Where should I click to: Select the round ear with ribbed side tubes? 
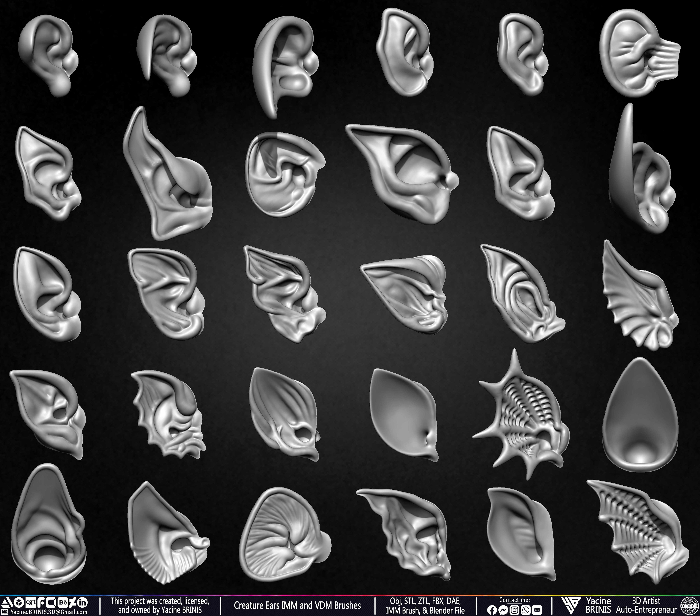(640, 53)
